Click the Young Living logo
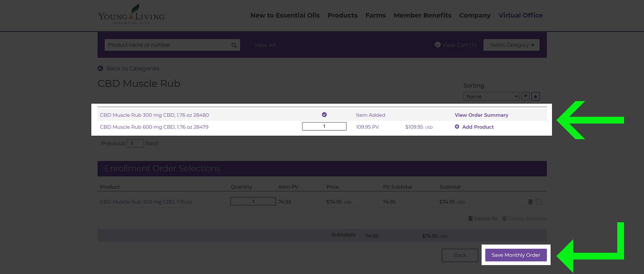644x274 pixels. click(131, 15)
